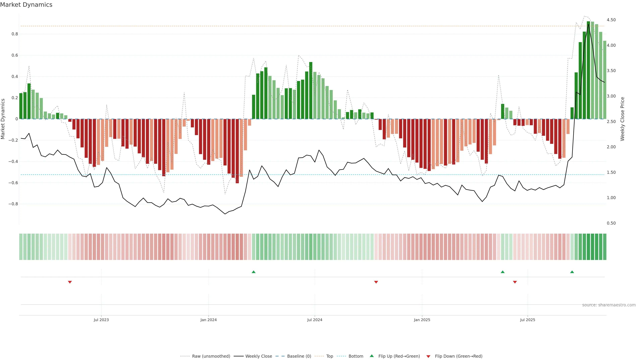The width and height of the screenshot is (644, 362).
Task: Click the first red flip-down triangle marker
Action: [x=70, y=282]
